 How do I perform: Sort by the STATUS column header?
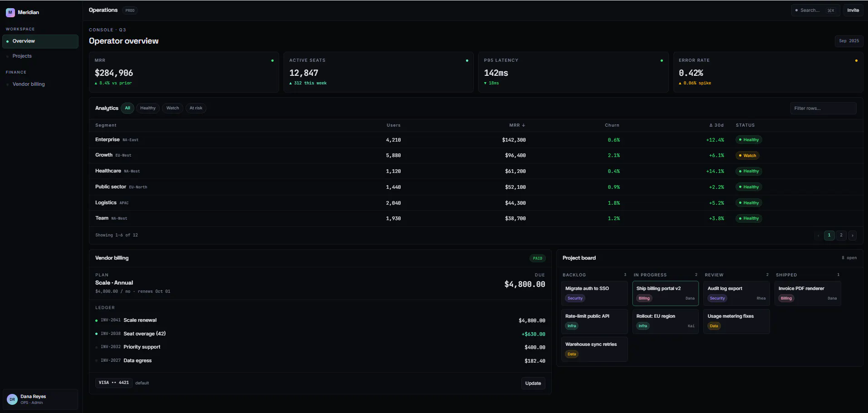click(745, 125)
